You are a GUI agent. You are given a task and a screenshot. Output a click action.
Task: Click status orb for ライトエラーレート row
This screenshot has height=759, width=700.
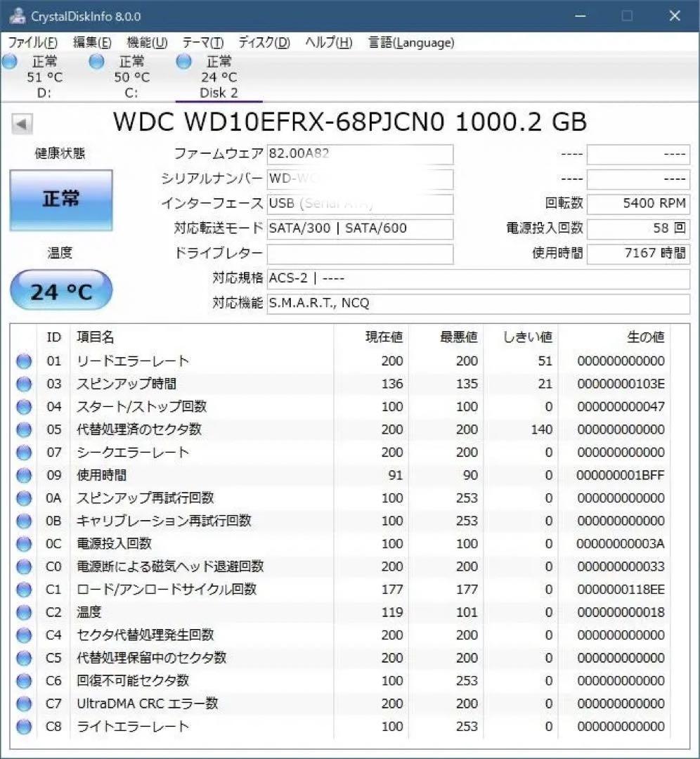[24, 727]
